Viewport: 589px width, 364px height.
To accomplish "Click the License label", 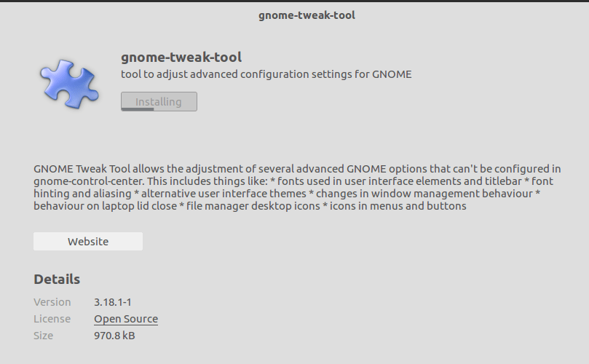I will (52, 319).
